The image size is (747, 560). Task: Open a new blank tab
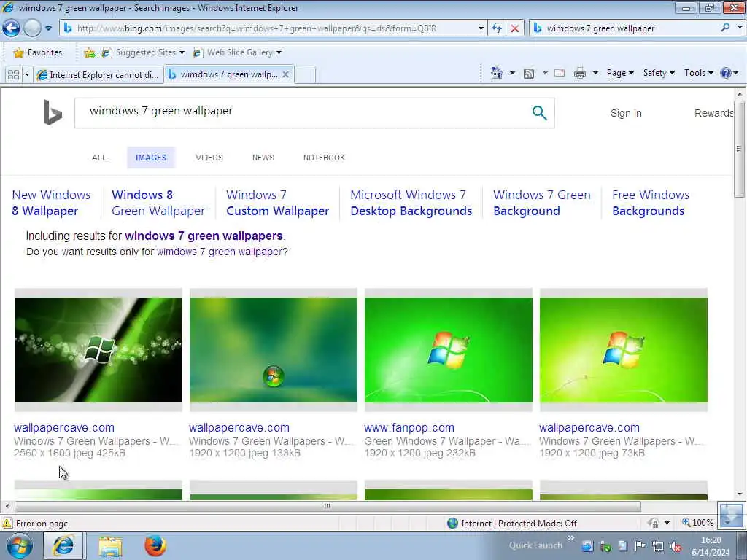point(305,75)
